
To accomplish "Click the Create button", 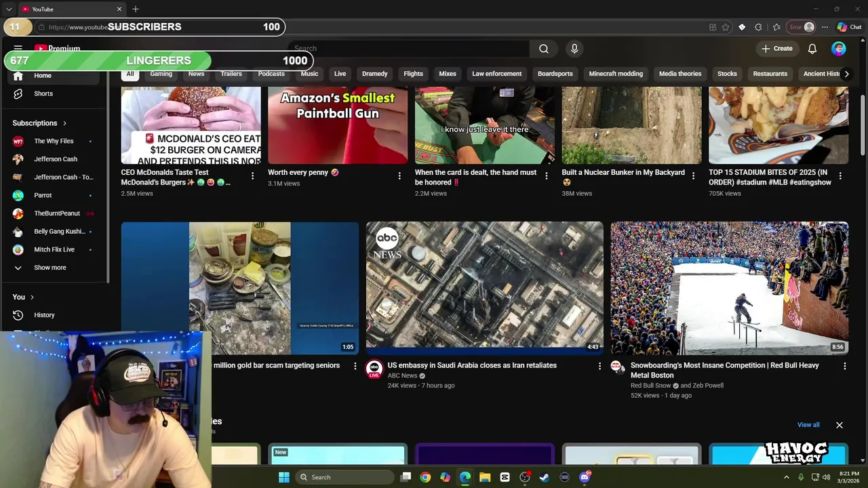I will (776, 49).
